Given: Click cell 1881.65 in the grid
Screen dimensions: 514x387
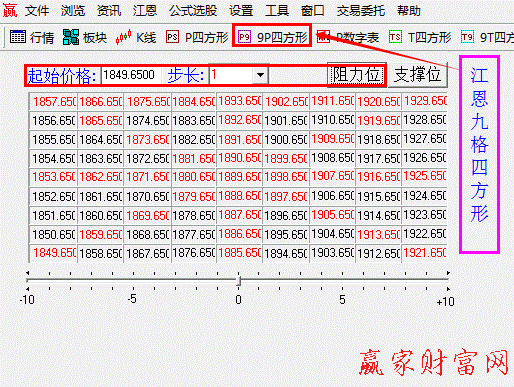Looking at the screenshot, I should [194, 159].
